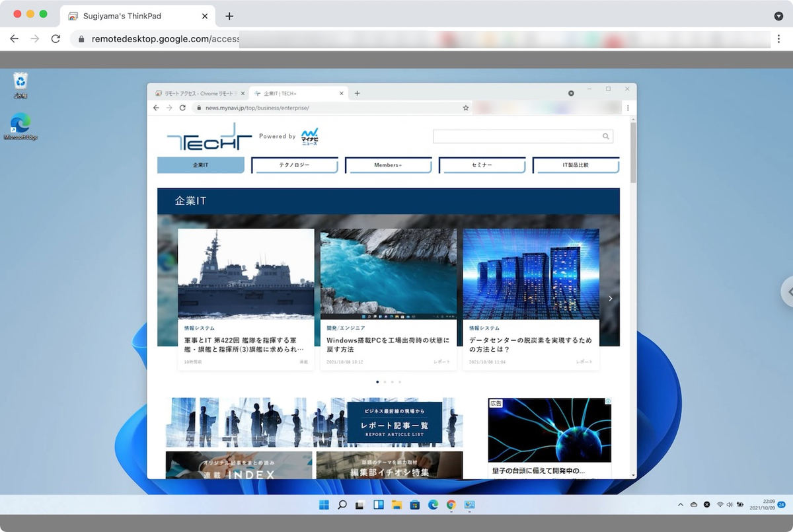Open Task View on the remote taskbar
Image resolution: width=793 pixels, height=532 pixels.
coord(359,505)
